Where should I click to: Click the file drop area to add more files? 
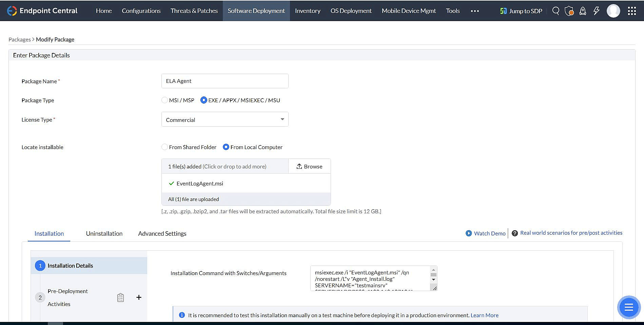click(x=225, y=166)
